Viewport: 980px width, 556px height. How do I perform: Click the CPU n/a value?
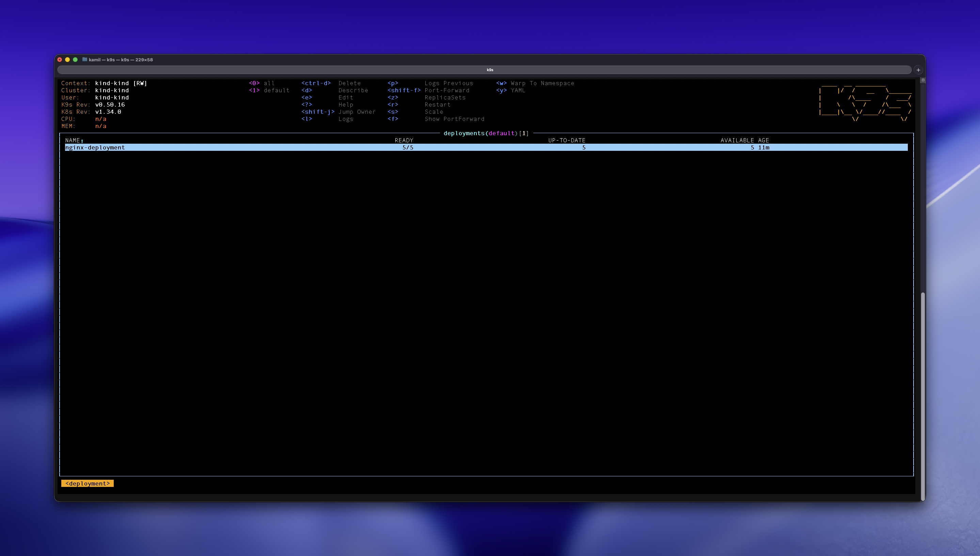click(100, 119)
